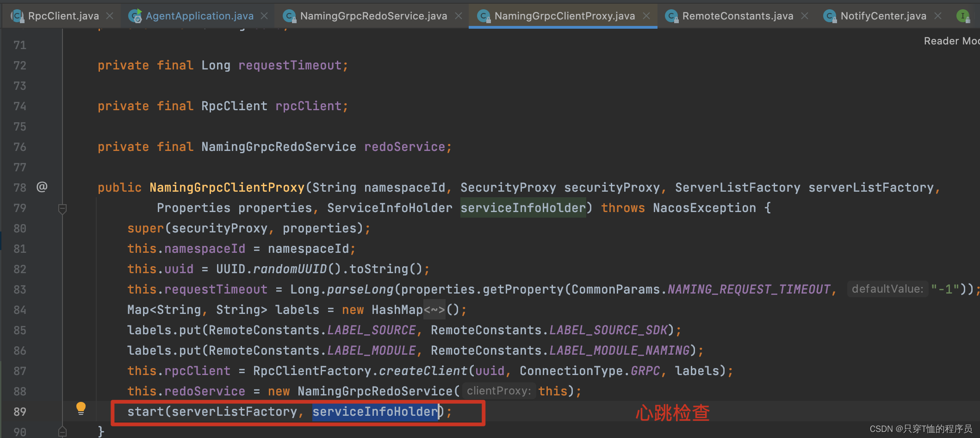Open the RemoteConstants.java tab
The image size is (980, 438).
click(x=738, y=16)
